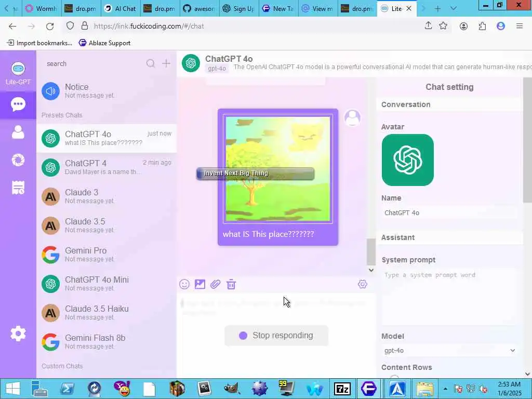
Task: Show hidden system tray icons arrow
Action: 445,389
